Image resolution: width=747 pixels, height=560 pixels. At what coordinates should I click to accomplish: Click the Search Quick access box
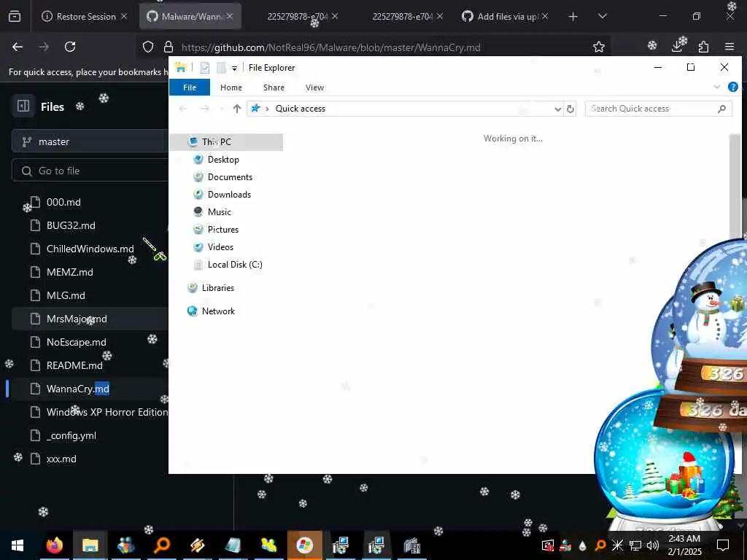point(659,109)
